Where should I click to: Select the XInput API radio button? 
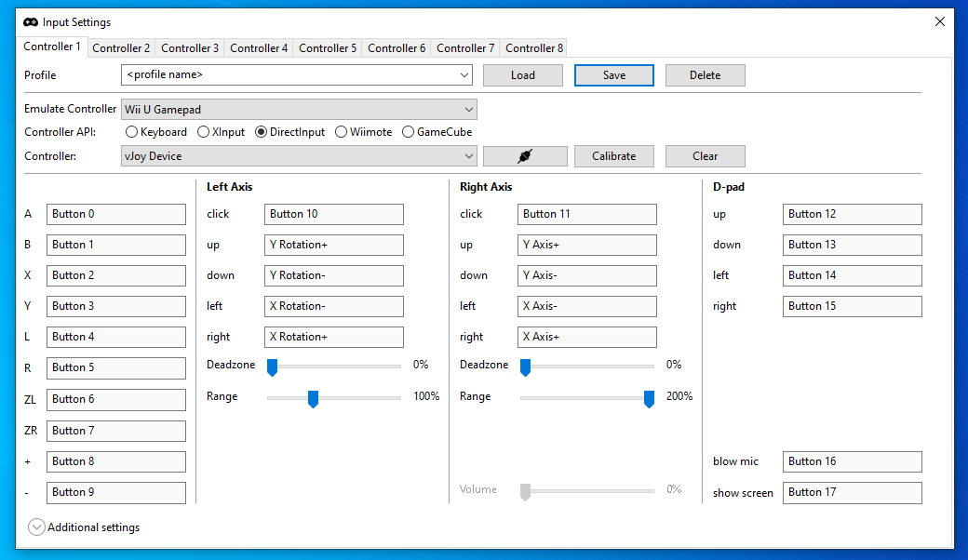tap(221, 132)
